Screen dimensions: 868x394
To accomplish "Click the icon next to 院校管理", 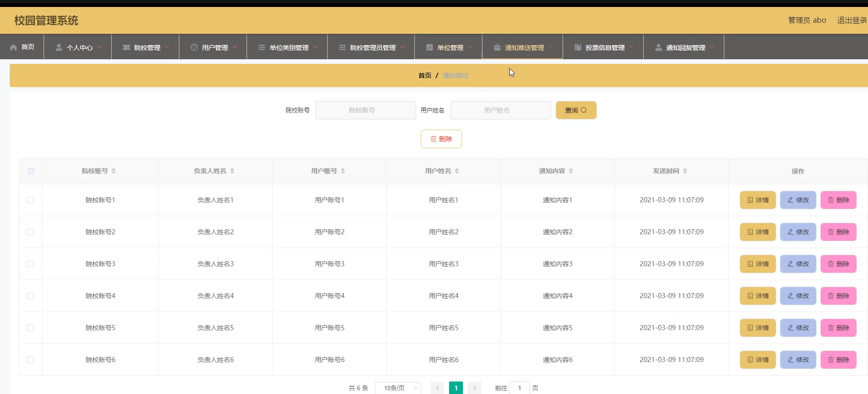I will (x=126, y=47).
